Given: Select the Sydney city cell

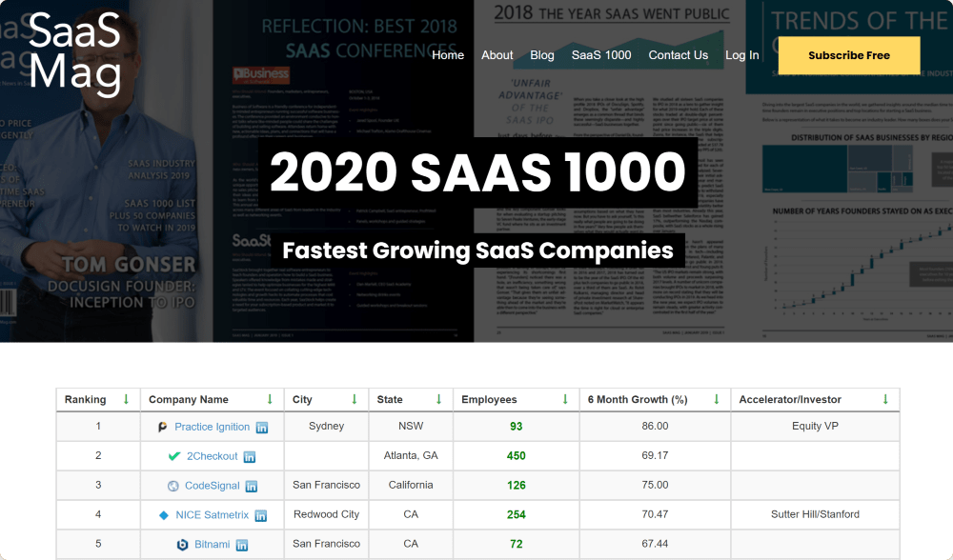Looking at the screenshot, I should (326, 427).
